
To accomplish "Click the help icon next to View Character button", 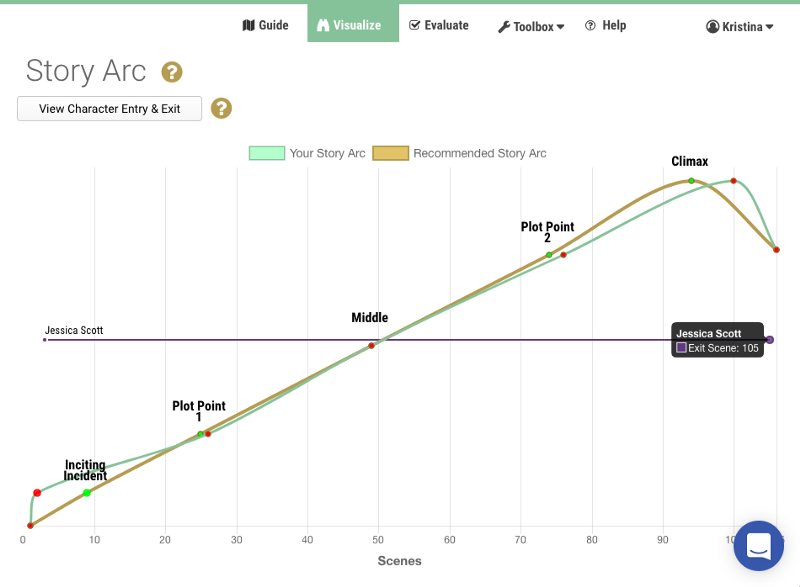I will click(221, 108).
